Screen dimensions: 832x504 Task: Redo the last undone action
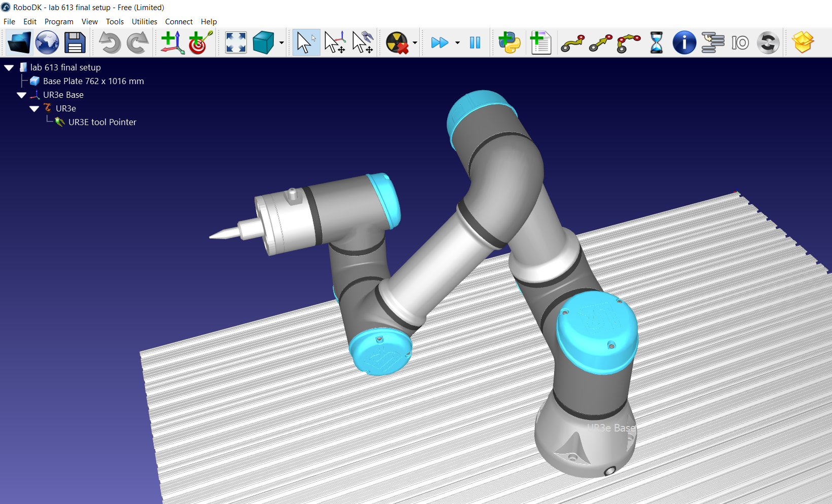coord(137,43)
